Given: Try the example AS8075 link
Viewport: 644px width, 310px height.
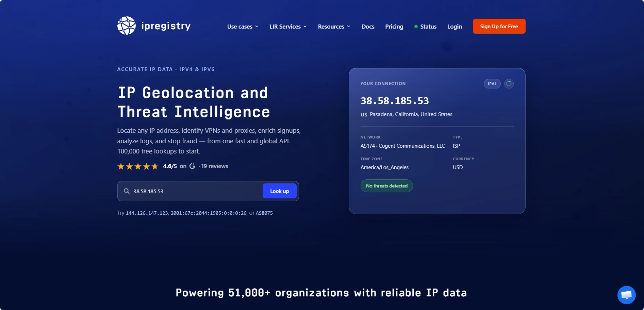Looking at the screenshot, I should [x=264, y=213].
